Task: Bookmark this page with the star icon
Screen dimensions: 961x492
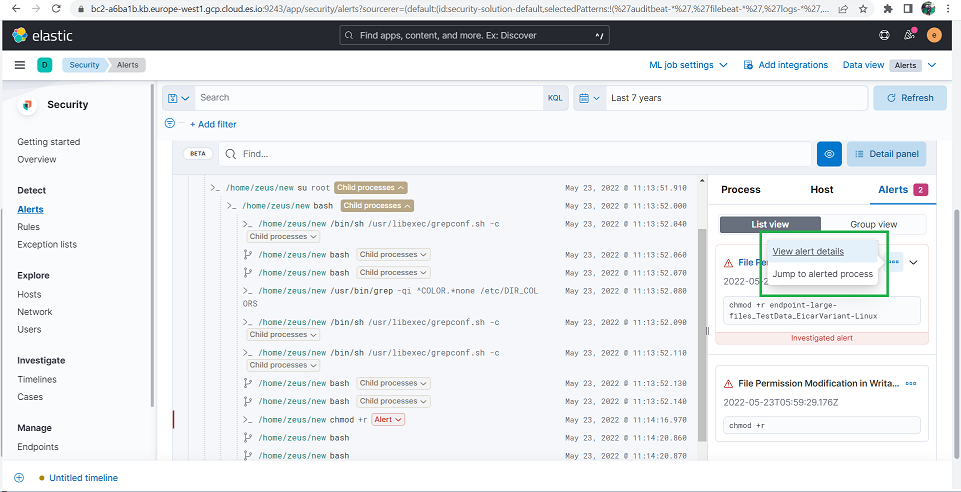Action: [863, 9]
